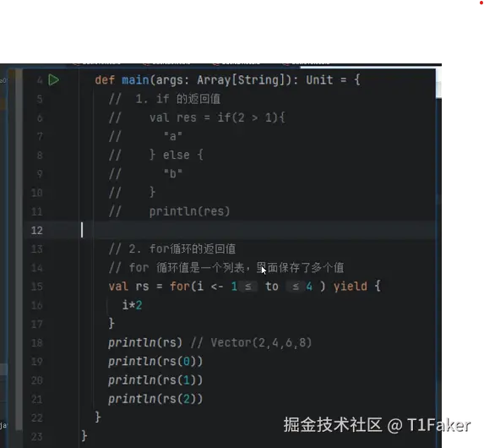484x448 pixels.
Task: Click the 'def main(args: Array[String])' line
Action: coord(227,80)
